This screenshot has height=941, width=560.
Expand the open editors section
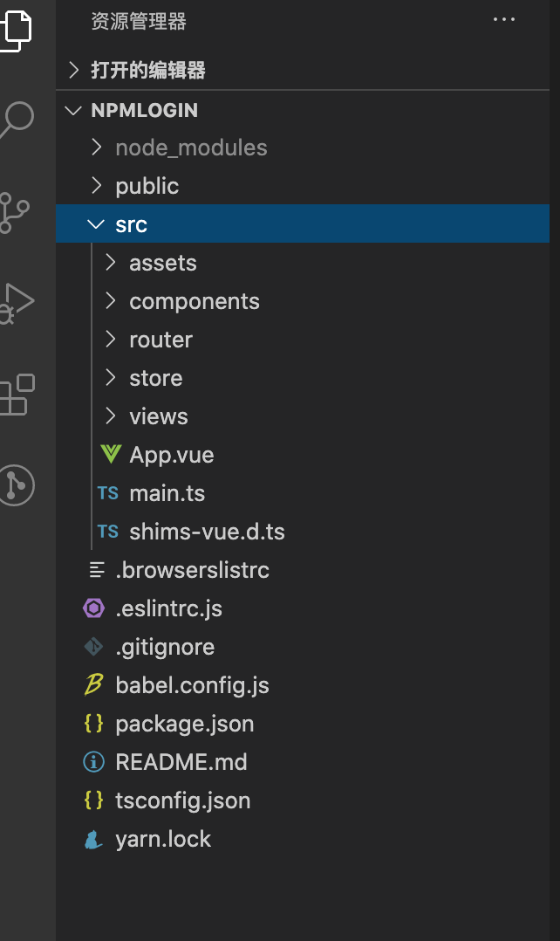[x=148, y=71]
